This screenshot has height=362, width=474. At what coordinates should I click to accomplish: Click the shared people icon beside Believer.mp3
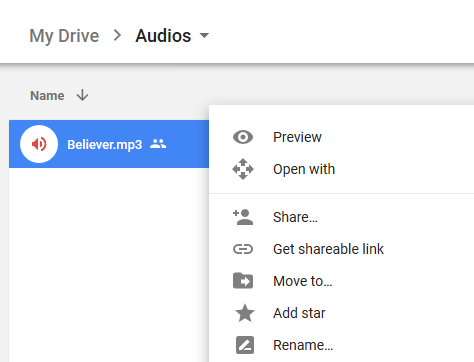158,144
